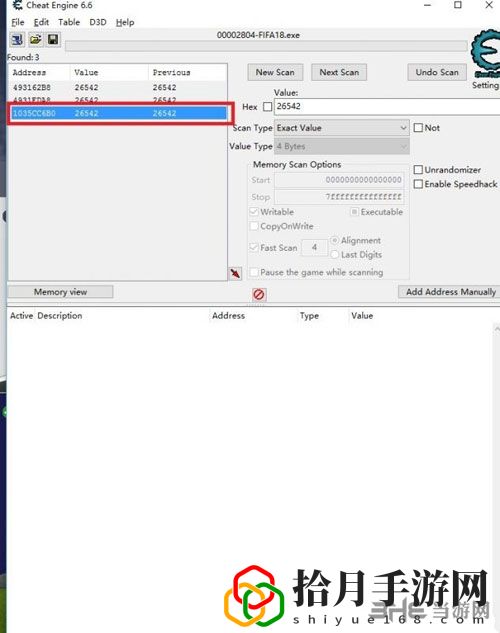The width and height of the screenshot is (500, 633).
Task: Open the D3D menu
Action: tap(98, 22)
